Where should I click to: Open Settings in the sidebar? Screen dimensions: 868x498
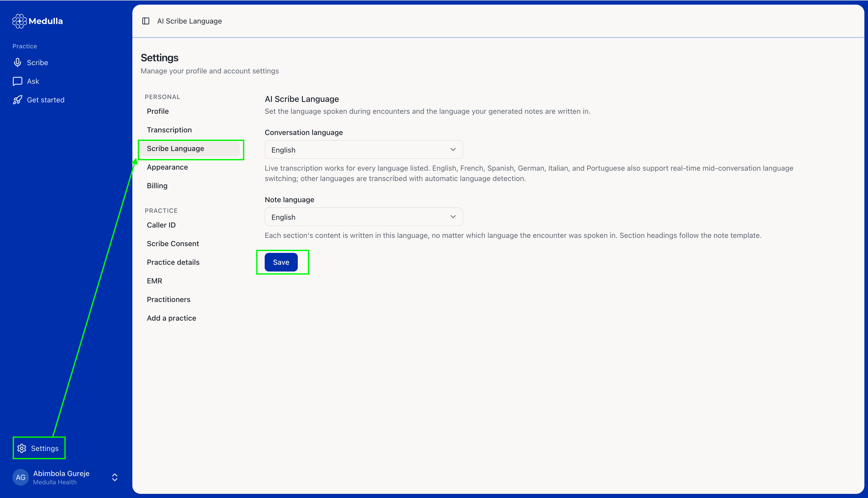[45, 448]
